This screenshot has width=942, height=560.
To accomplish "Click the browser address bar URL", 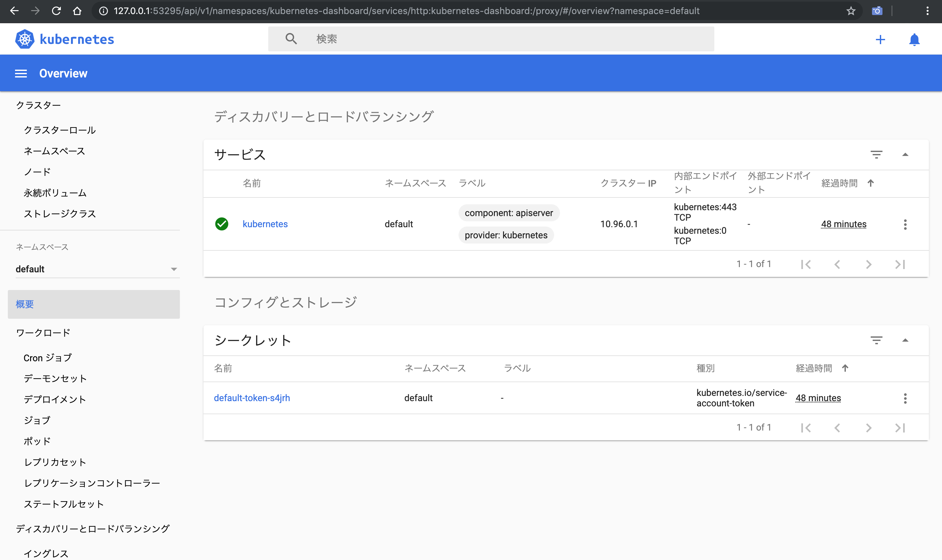I will coord(407,11).
